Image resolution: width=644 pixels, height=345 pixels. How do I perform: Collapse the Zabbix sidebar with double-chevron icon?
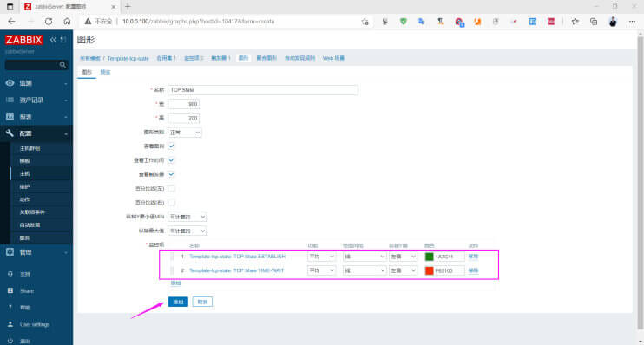point(53,40)
